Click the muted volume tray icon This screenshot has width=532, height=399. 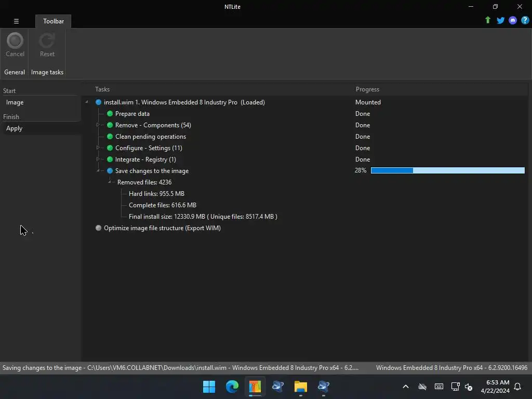[469, 387]
